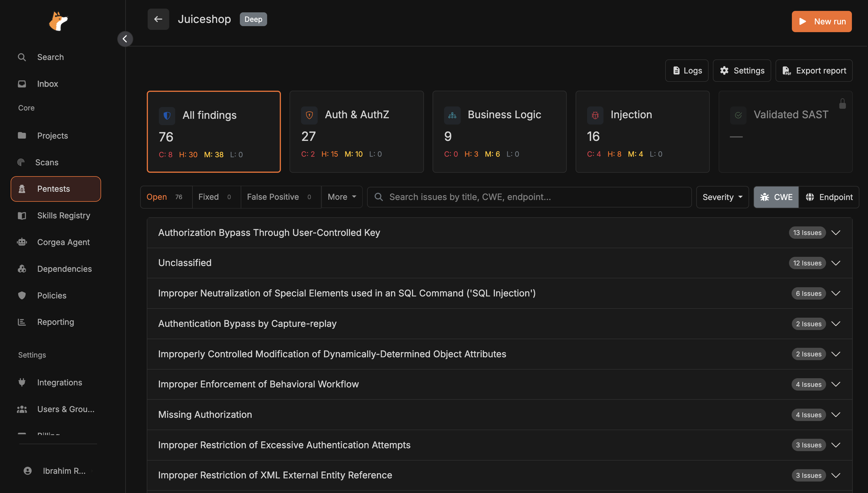
Task: Click Export report
Action: 814,70
